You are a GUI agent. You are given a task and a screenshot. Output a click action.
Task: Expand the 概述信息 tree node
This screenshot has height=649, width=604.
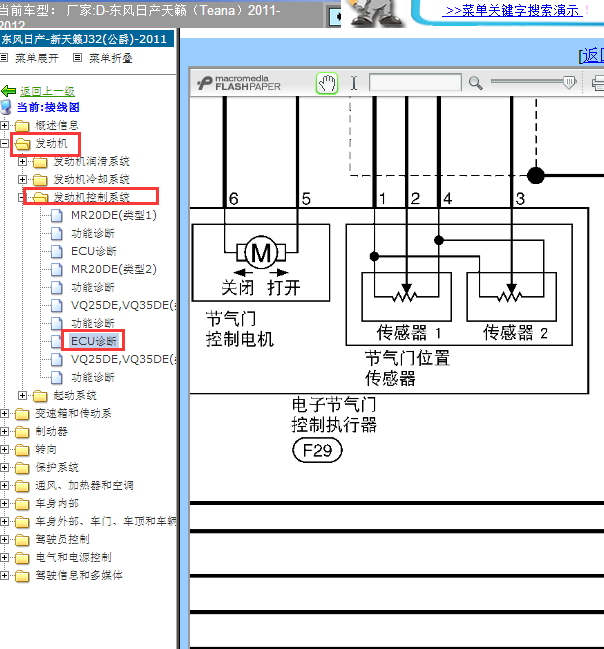tap(5, 125)
